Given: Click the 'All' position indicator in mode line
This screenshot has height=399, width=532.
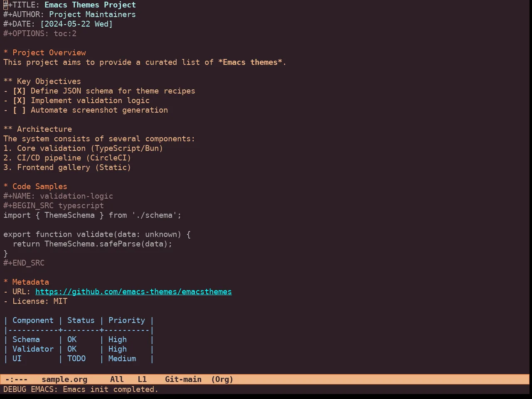Looking at the screenshot, I should click(x=117, y=379).
